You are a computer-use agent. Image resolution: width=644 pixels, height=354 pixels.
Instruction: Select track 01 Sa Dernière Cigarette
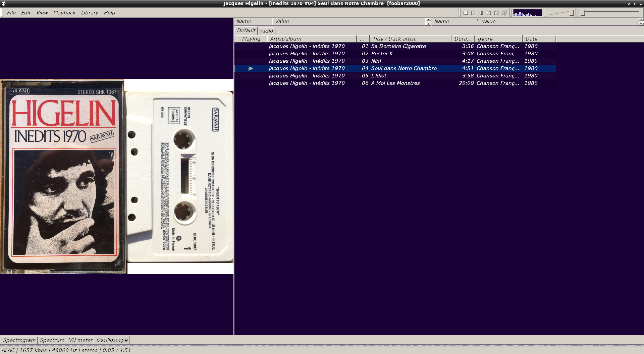tap(395, 46)
